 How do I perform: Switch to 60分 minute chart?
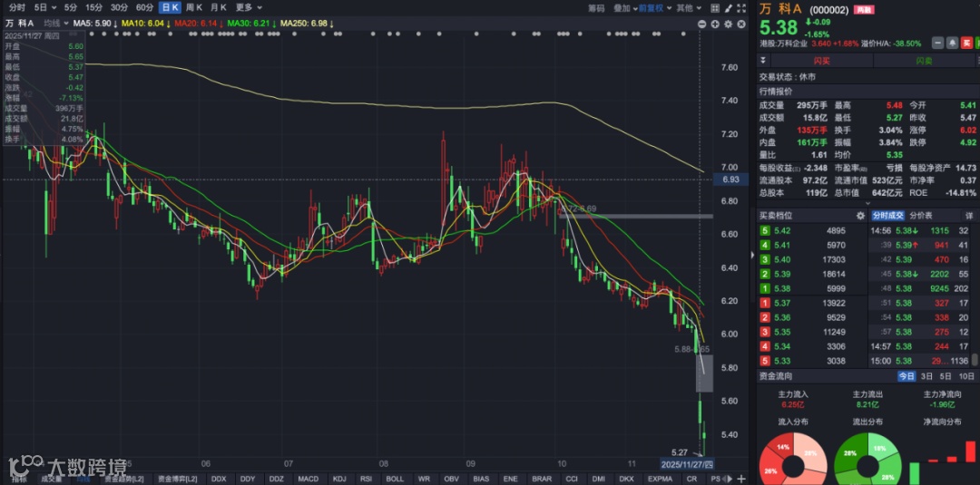pos(144,7)
